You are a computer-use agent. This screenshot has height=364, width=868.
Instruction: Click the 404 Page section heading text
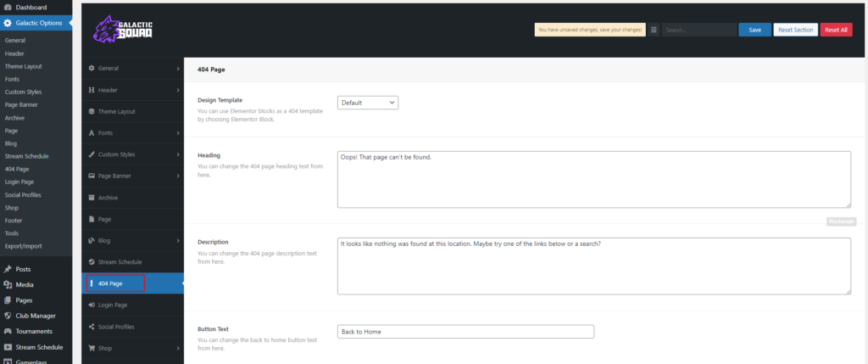pos(211,70)
